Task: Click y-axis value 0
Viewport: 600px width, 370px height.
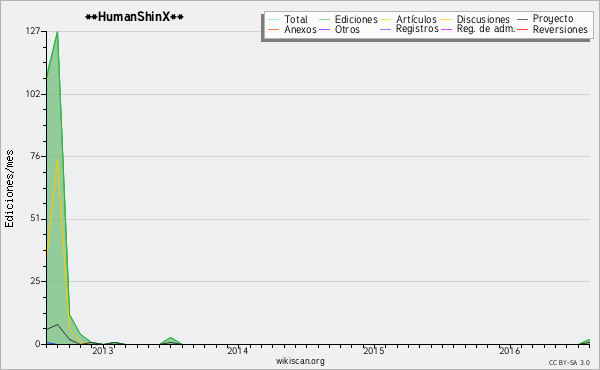Action: (x=38, y=344)
